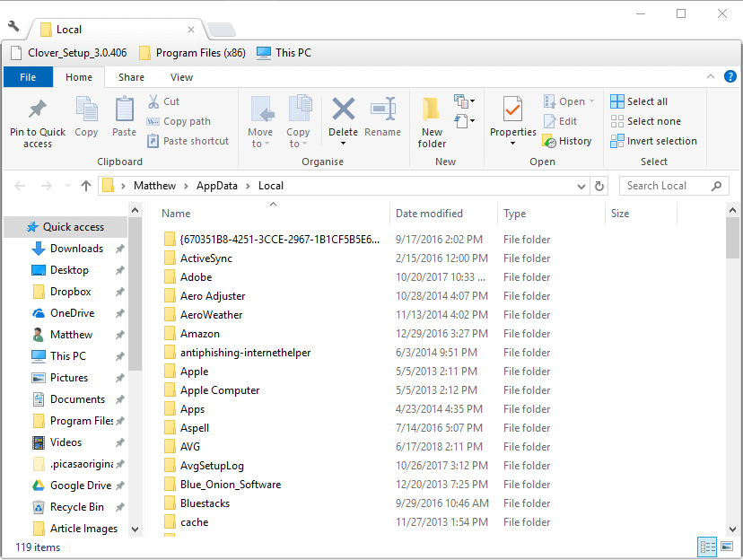Switch to Large icons view
The height and width of the screenshot is (560, 743).
tap(727, 547)
